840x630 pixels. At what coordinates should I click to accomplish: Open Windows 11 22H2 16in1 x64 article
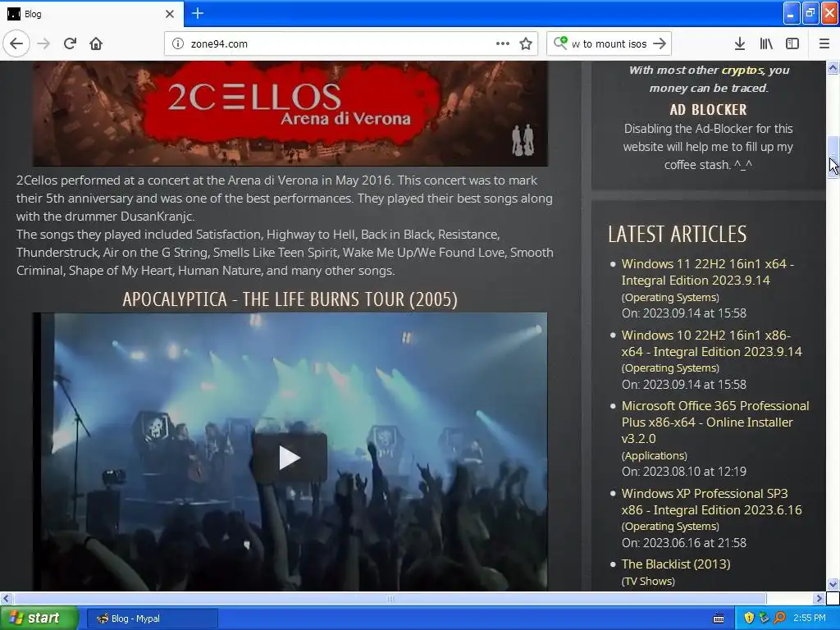pos(708,272)
